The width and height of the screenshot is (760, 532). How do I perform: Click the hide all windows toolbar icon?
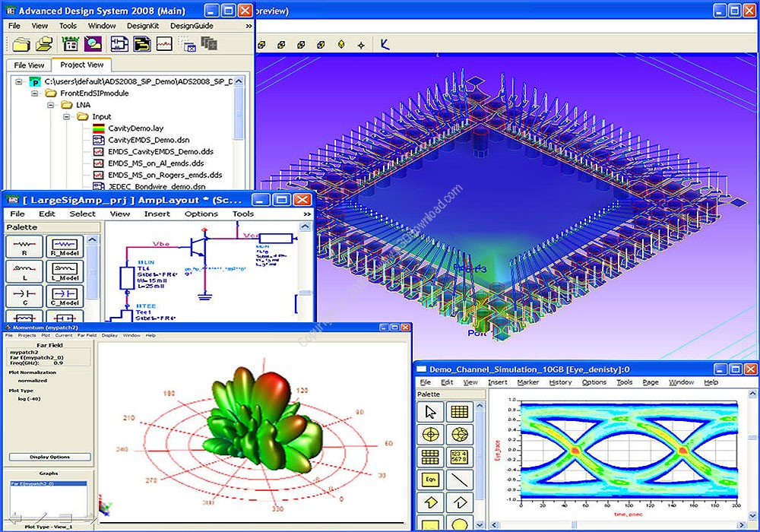(188, 45)
